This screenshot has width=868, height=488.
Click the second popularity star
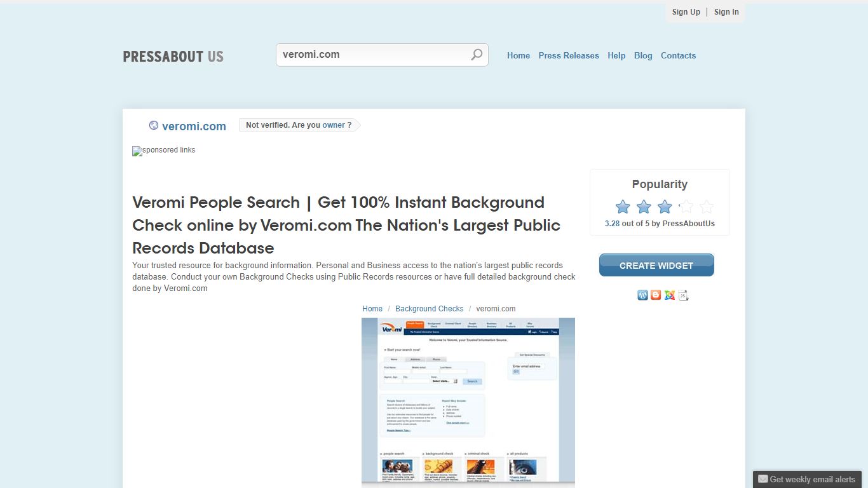[644, 207]
